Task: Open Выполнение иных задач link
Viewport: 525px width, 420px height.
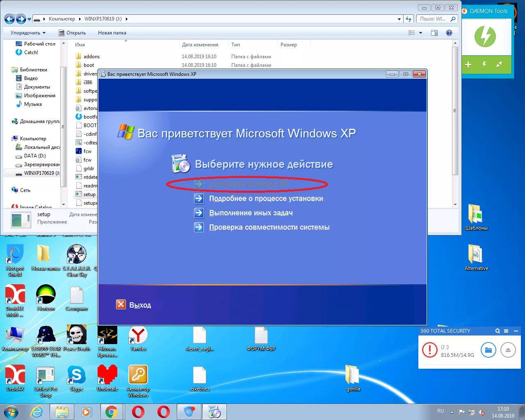Action: click(251, 213)
